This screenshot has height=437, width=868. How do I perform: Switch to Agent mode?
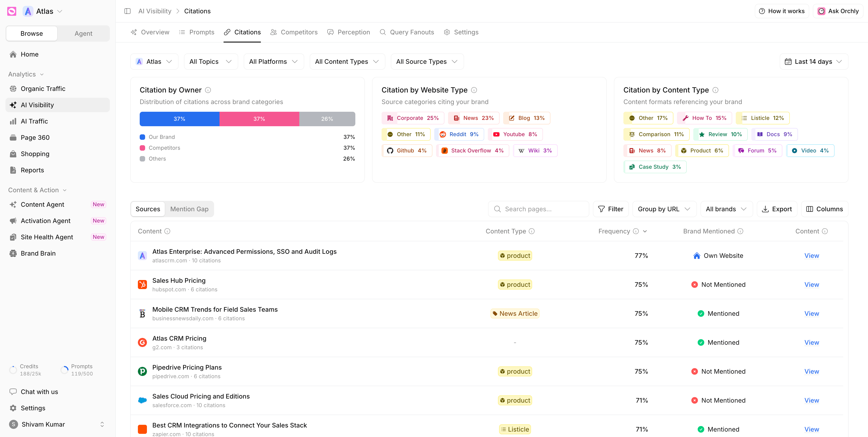pos(83,33)
